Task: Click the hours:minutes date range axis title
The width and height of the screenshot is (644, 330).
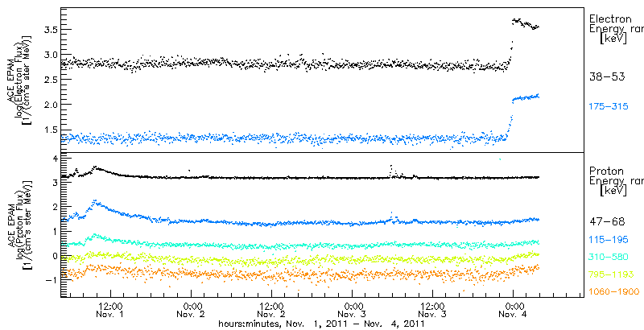Action: coord(321,324)
